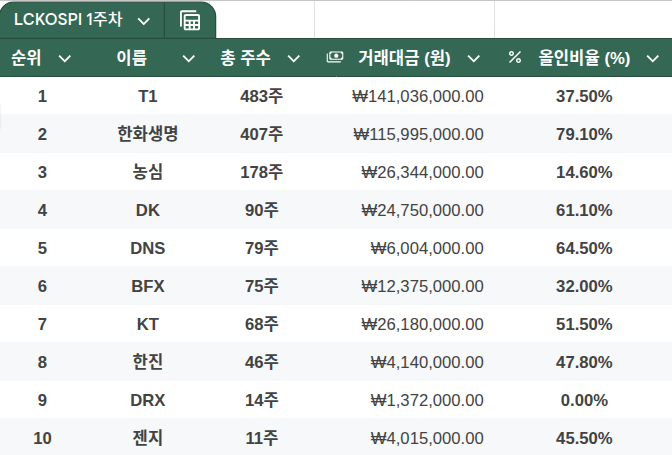
Task: Select the T1 name cell
Action: [147, 96]
